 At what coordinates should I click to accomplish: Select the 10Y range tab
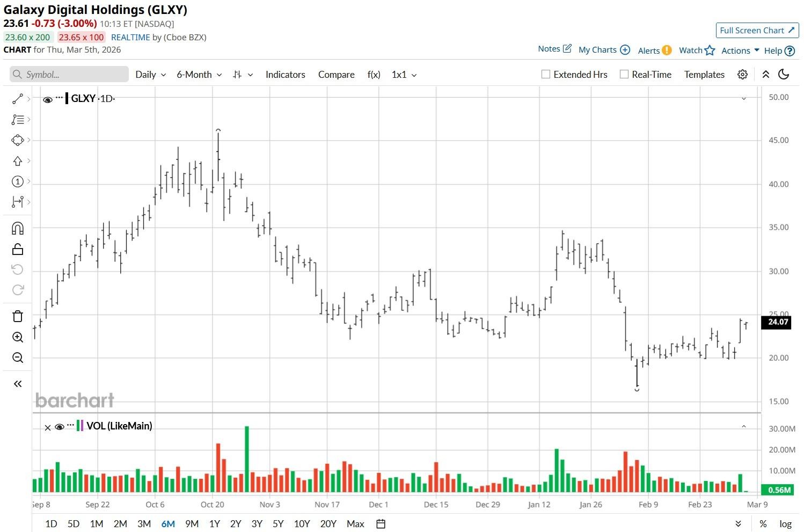(x=302, y=524)
